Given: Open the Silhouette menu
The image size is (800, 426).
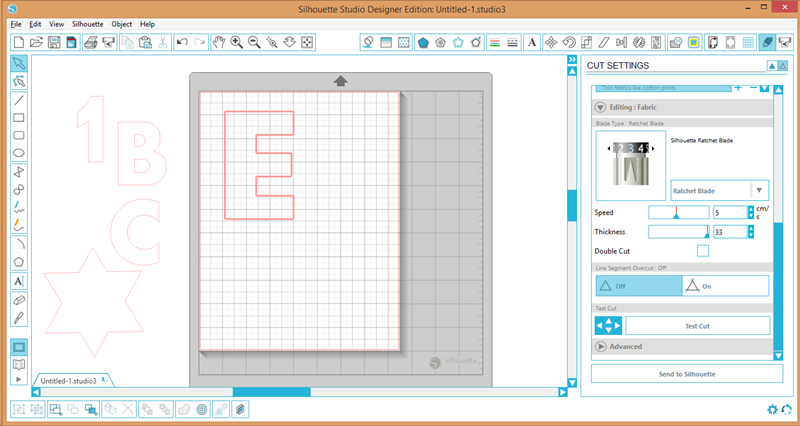Looking at the screenshot, I should [88, 24].
